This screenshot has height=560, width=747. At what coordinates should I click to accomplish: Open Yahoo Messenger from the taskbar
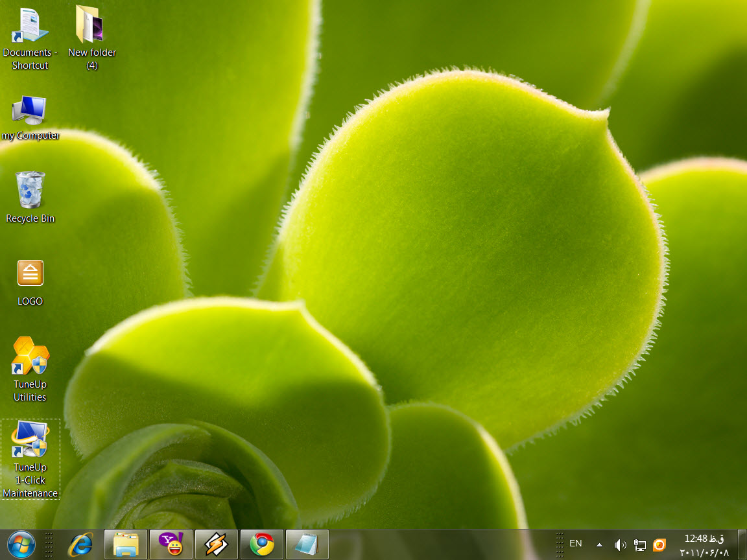tap(171, 544)
